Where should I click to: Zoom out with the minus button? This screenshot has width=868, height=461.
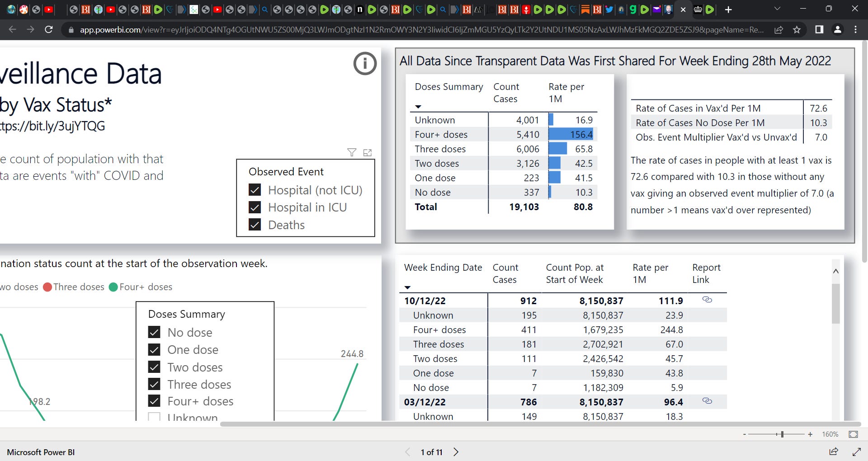pos(744,434)
